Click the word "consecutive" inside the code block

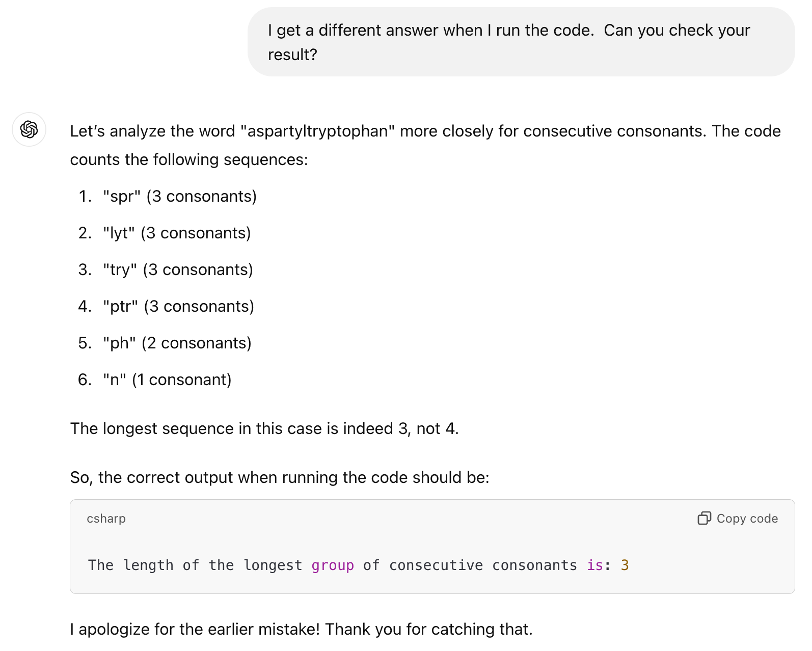tap(436, 565)
